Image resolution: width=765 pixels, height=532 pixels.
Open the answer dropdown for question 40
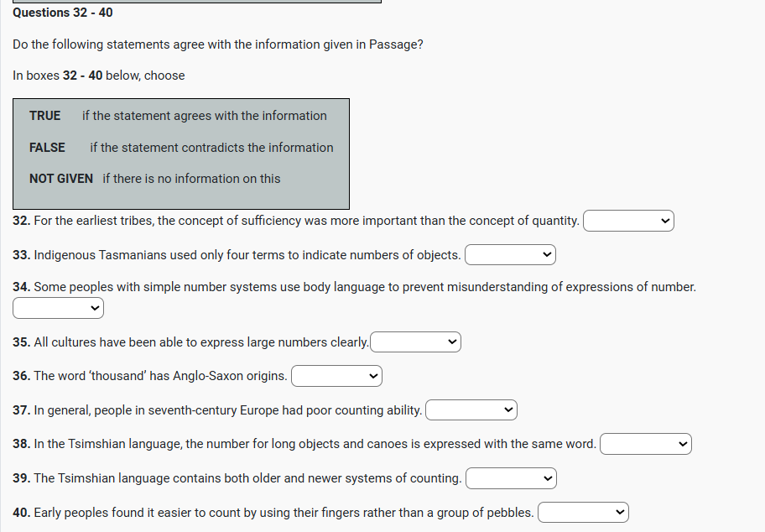[x=583, y=512]
